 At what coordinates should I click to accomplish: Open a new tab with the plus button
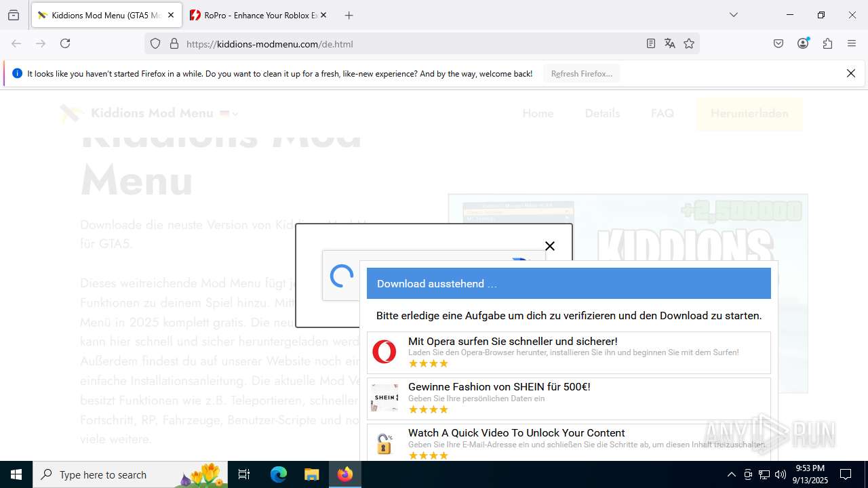click(x=349, y=15)
